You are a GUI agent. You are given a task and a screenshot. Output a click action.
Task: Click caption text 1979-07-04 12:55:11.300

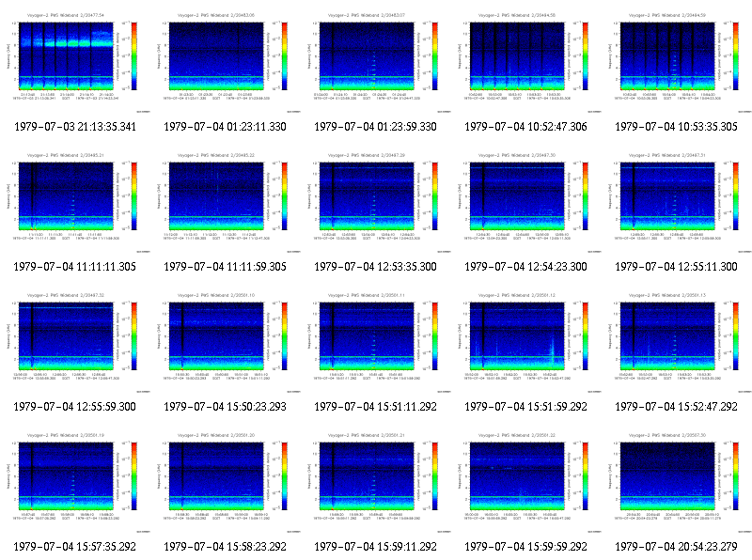coord(676,267)
